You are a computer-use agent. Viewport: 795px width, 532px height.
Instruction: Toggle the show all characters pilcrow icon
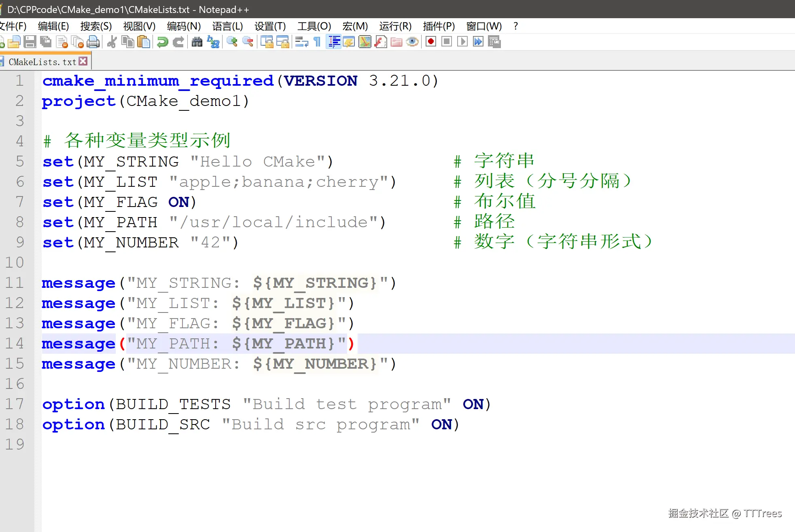tap(317, 42)
